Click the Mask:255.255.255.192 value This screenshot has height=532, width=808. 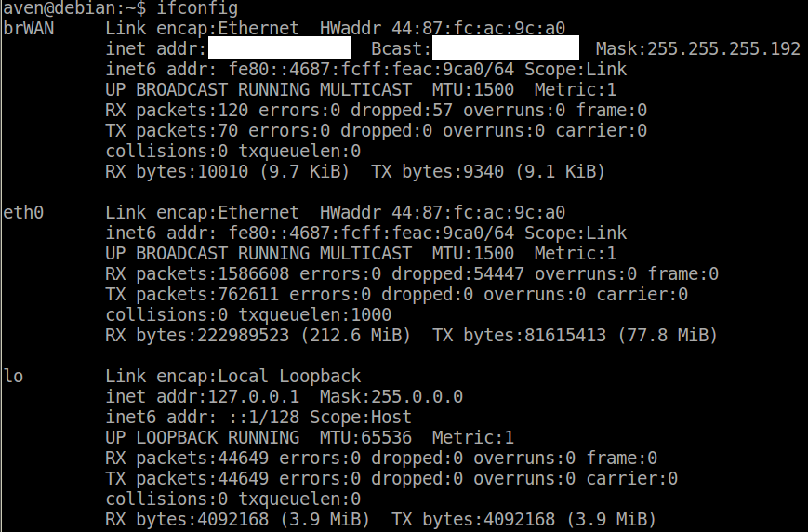tap(698, 48)
